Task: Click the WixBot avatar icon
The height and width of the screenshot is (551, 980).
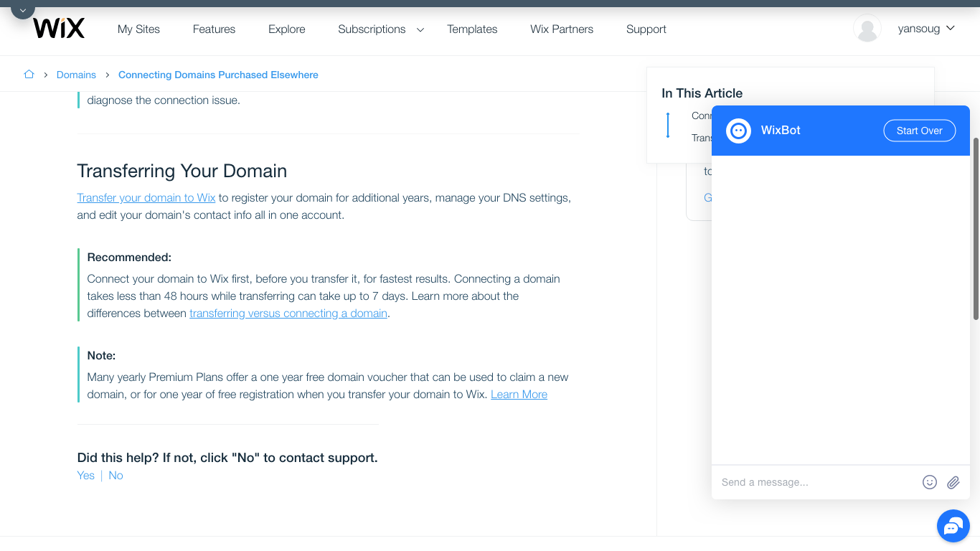Action: pyautogui.click(x=738, y=131)
